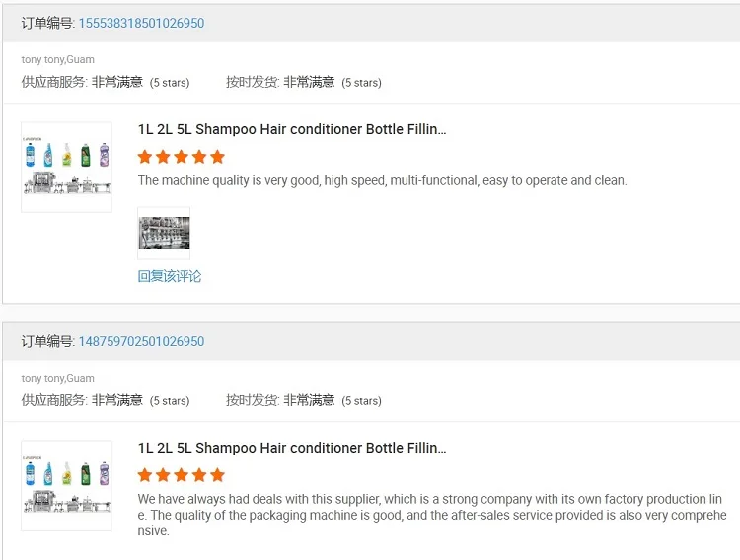The height and width of the screenshot is (560, 740).
Task: Click the 回复该评论 reply link
Action: point(170,276)
